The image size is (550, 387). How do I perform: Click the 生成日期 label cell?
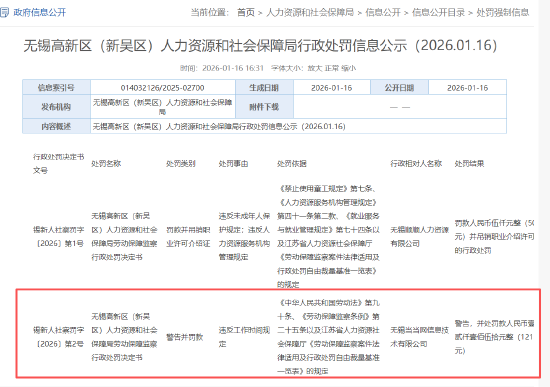coord(264,87)
